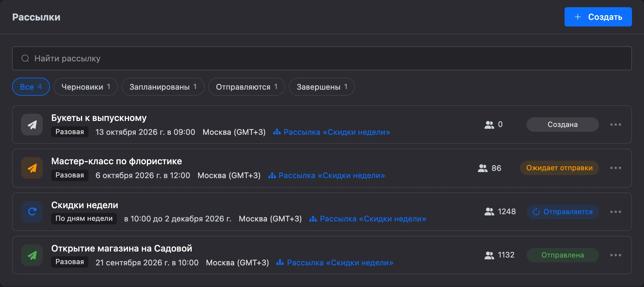The height and width of the screenshot is (287, 644).
Task: Open the «Скидки недели» link in the Открытие магазина row
Action: [340, 263]
